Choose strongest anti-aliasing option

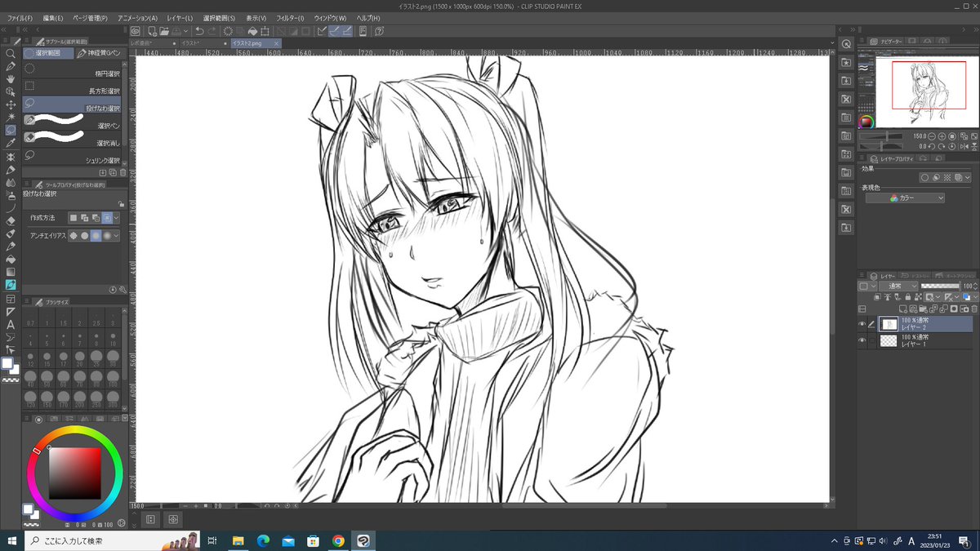coord(106,235)
